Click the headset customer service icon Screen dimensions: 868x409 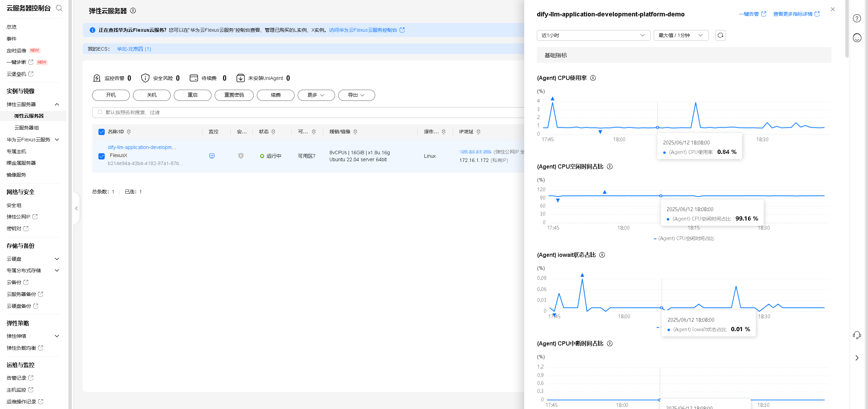[x=857, y=335]
